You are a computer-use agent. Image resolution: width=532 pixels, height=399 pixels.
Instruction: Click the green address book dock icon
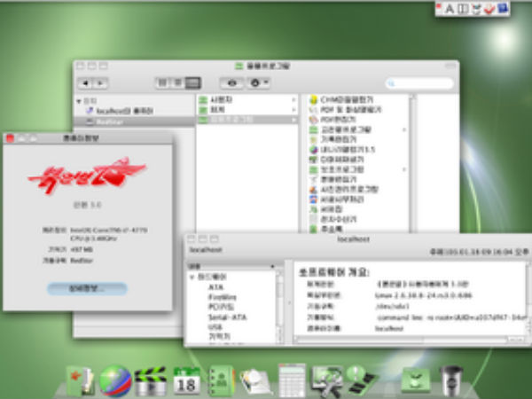click(x=220, y=380)
